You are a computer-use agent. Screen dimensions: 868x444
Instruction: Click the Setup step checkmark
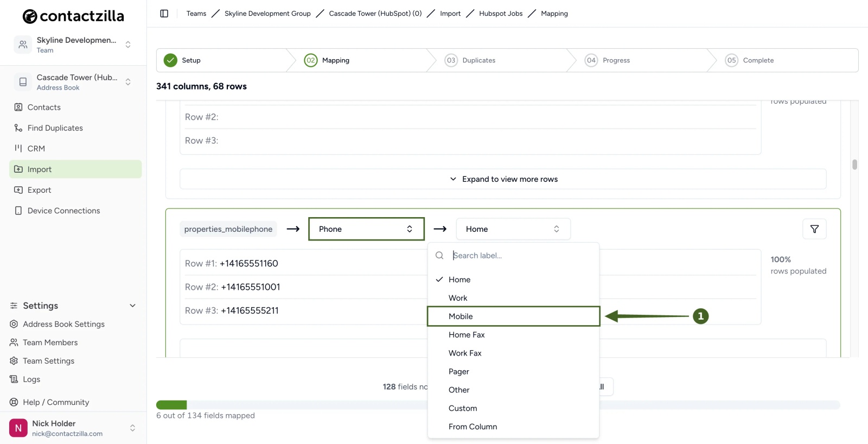(170, 60)
